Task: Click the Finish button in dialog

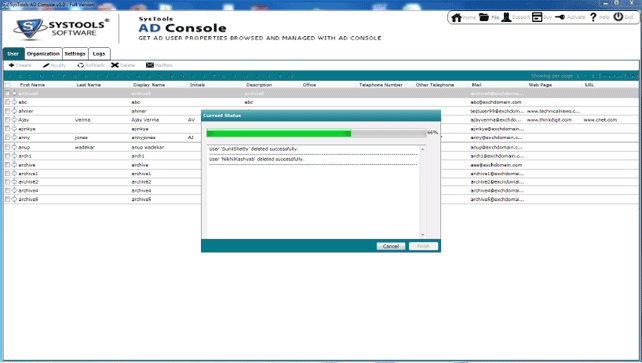Action: coord(423,246)
